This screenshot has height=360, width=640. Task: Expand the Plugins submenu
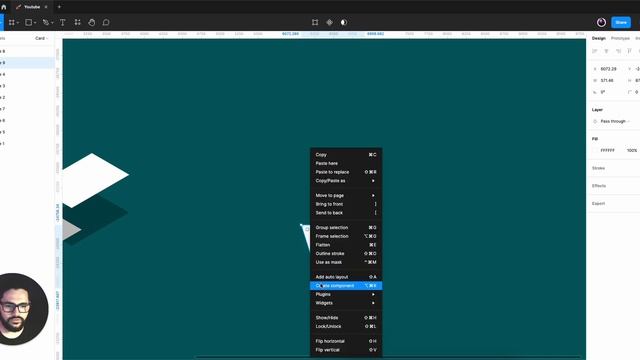point(346,294)
